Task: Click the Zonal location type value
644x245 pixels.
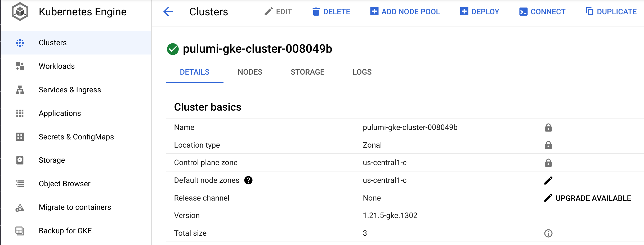Action: pos(372,145)
